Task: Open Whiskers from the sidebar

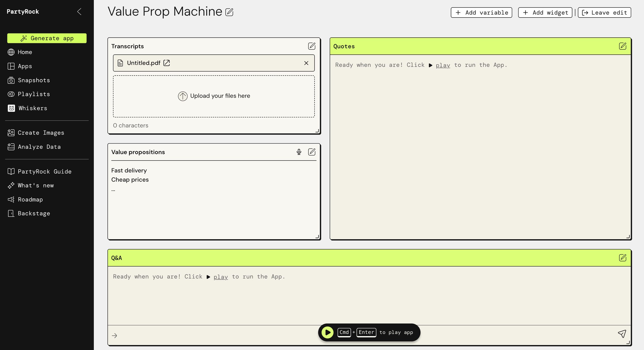Action: (33, 108)
